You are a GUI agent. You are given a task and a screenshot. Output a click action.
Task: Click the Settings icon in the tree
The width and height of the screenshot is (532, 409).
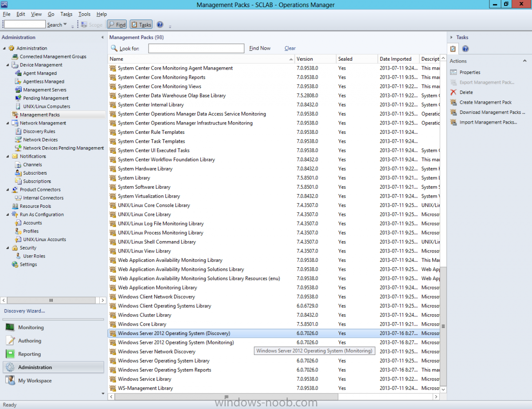point(16,265)
